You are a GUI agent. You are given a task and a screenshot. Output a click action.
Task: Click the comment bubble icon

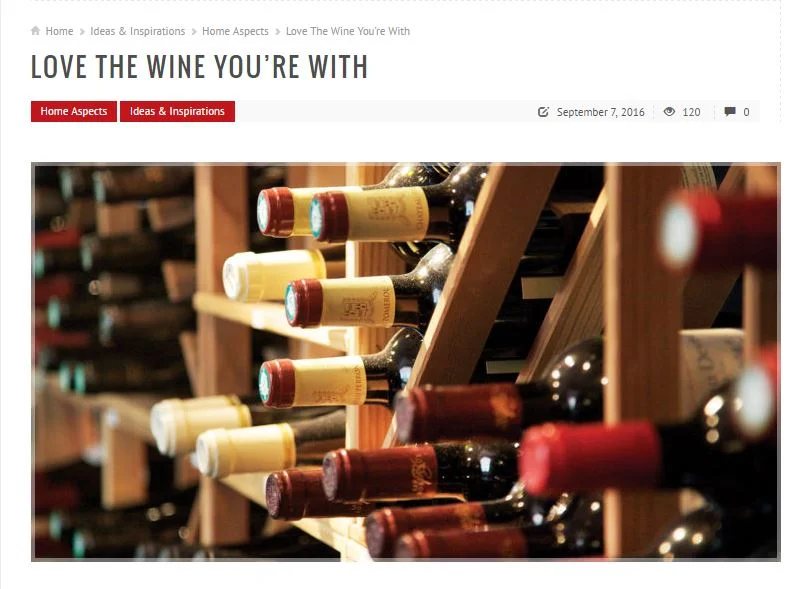click(x=730, y=112)
